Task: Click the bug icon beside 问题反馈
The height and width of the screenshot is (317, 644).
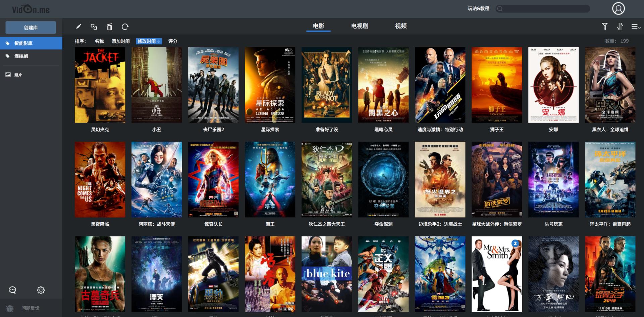Action: click(10, 308)
